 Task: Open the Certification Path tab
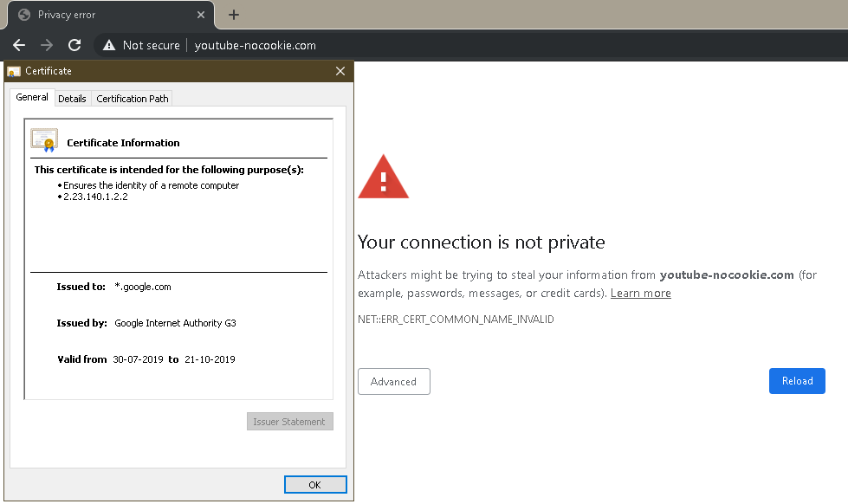[133, 99]
